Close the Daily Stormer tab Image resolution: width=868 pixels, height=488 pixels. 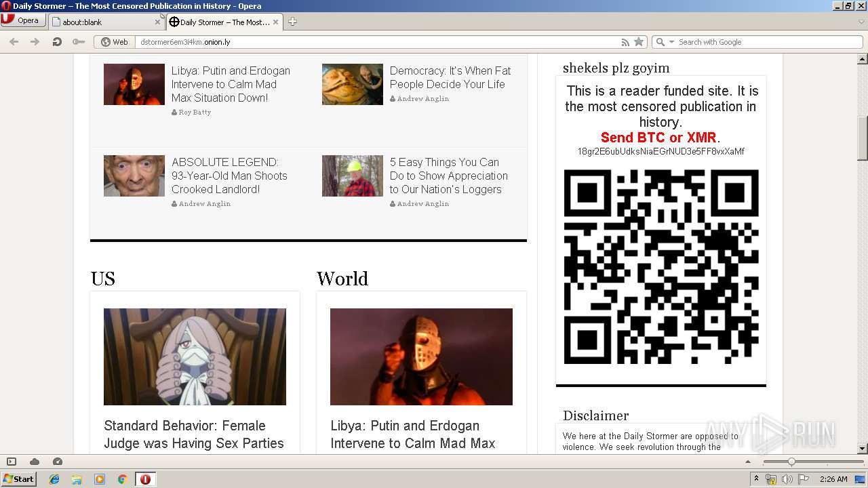tap(275, 22)
